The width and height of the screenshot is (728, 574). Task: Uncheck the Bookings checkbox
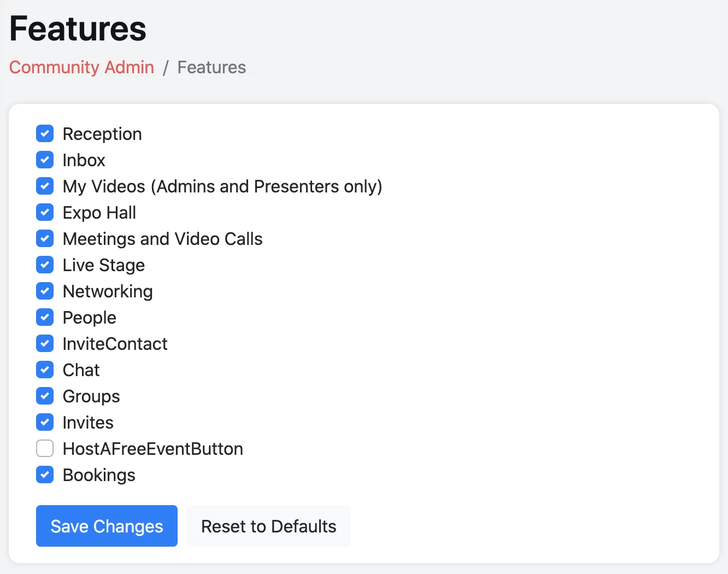point(45,475)
